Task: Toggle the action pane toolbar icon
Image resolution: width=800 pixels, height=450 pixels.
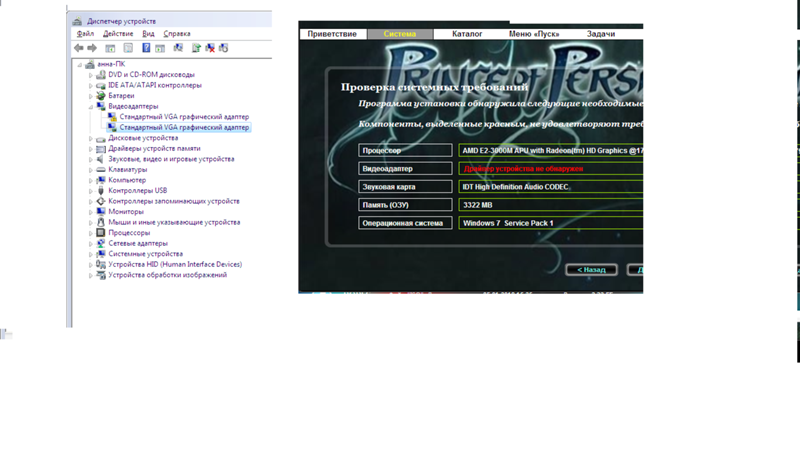Action: [x=160, y=48]
